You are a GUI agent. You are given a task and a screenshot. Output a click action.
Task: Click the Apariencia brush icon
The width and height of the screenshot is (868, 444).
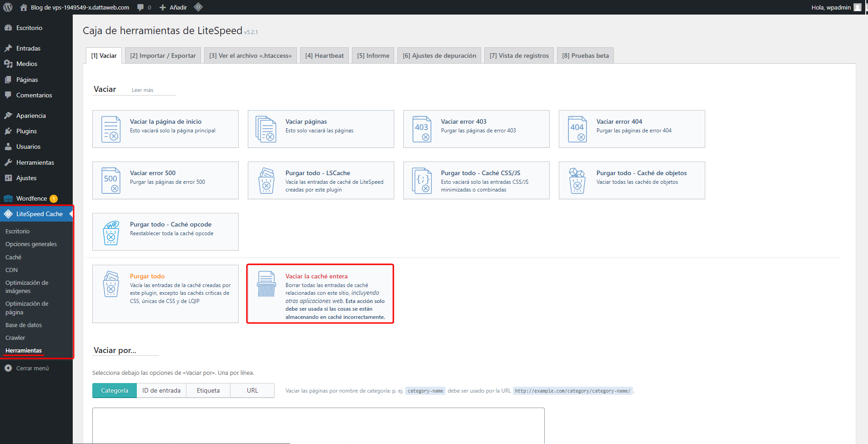(8, 116)
